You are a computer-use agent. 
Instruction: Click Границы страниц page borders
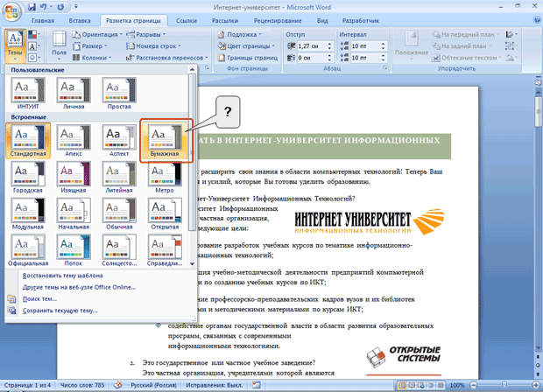[248, 58]
